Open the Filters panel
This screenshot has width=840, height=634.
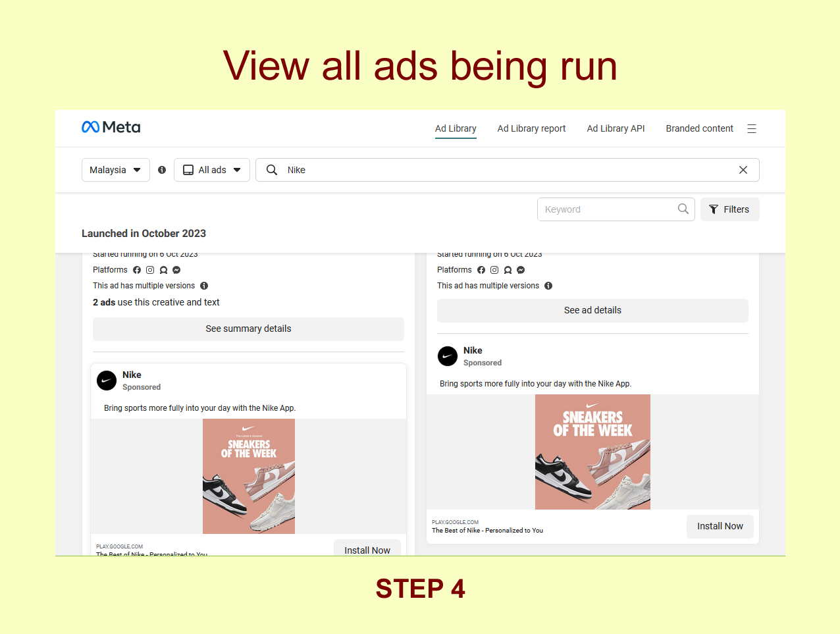click(729, 209)
